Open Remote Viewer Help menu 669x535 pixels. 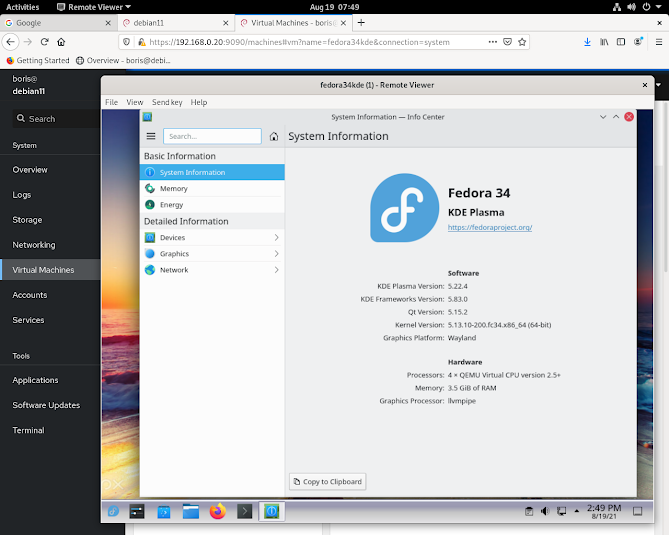coord(199,102)
